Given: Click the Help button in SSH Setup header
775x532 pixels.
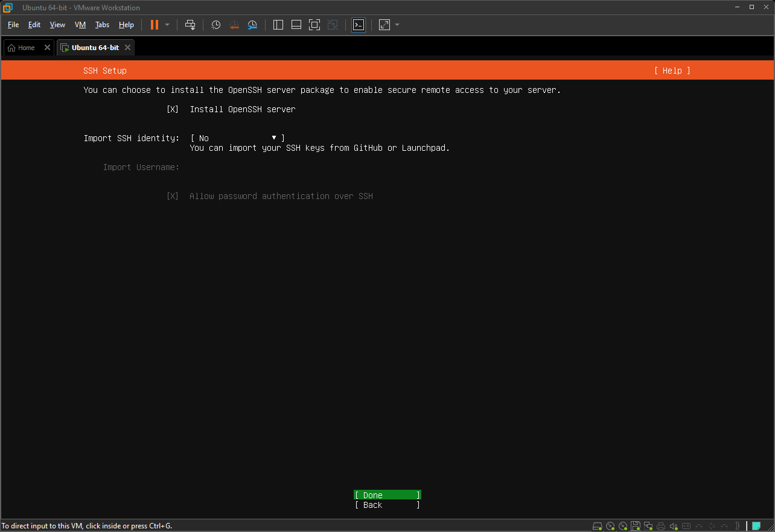Looking at the screenshot, I should [x=672, y=71].
